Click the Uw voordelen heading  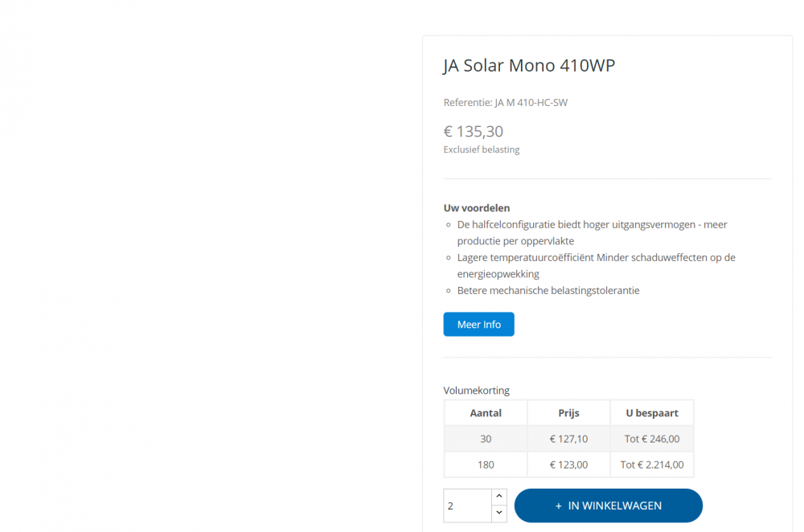(x=477, y=207)
